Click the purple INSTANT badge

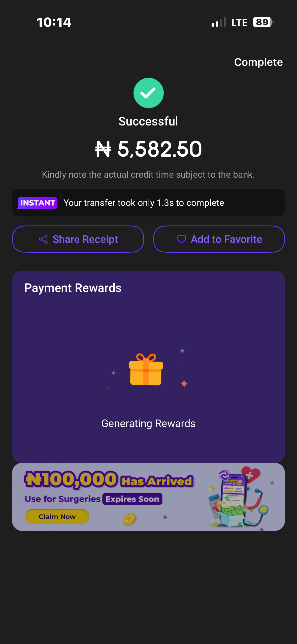coord(38,203)
